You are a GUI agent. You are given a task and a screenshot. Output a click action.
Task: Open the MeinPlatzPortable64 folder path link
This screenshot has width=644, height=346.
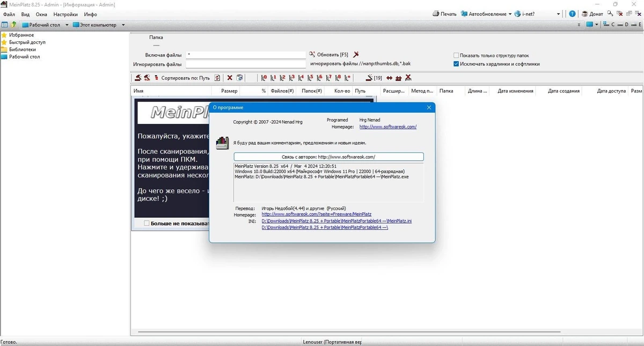tap(325, 227)
